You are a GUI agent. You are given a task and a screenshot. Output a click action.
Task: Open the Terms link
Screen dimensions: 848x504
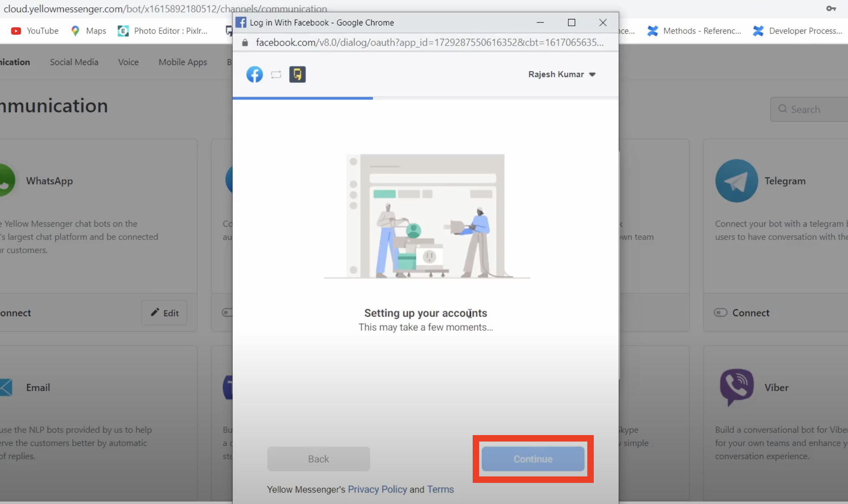point(440,489)
